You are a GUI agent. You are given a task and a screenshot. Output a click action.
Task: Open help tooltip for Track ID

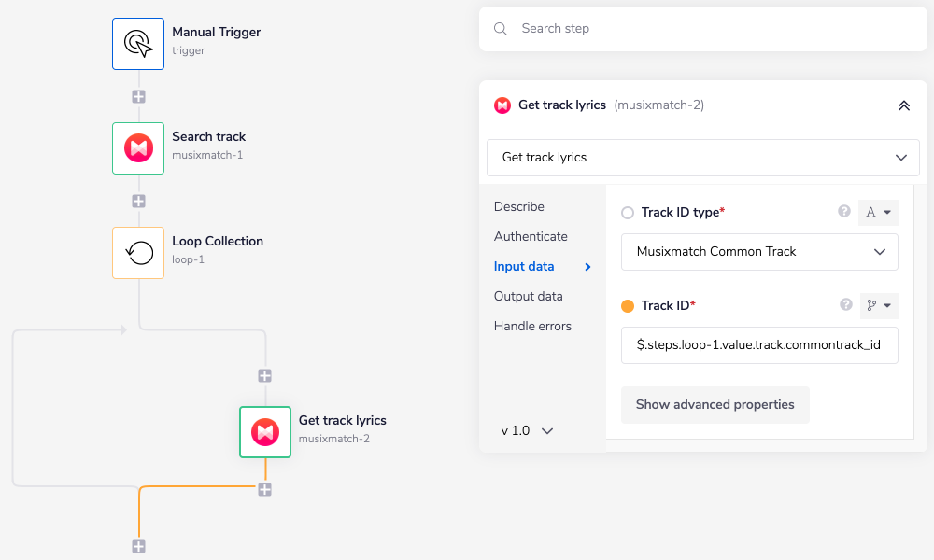pyautogui.click(x=846, y=304)
